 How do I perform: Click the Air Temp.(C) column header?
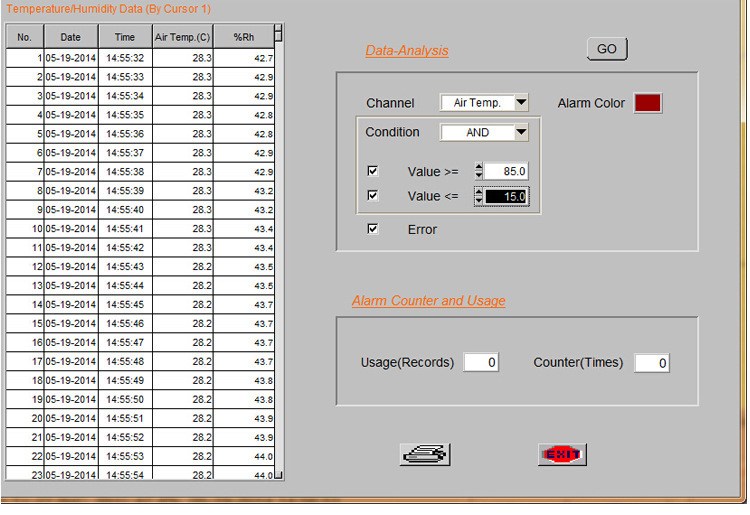[181, 37]
